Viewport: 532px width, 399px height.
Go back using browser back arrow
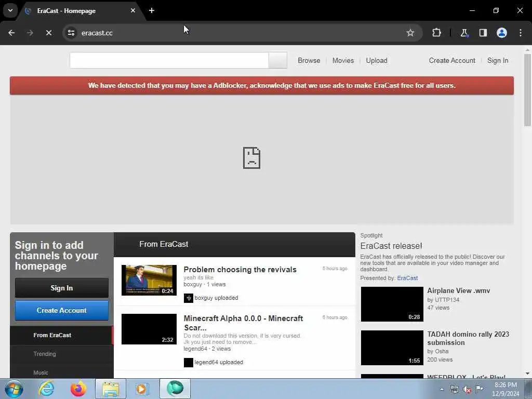11,33
